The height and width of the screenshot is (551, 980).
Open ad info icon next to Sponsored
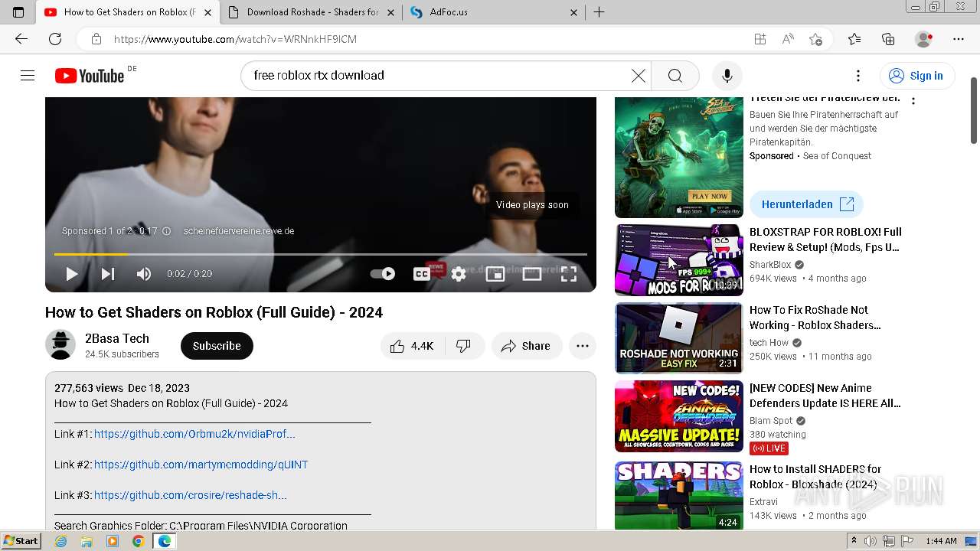click(x=166, y=231)
